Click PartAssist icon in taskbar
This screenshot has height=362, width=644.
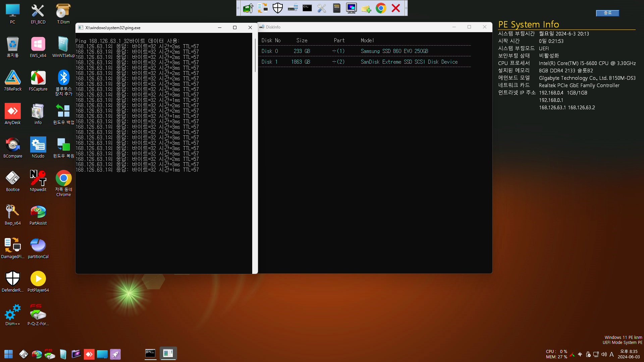coord(37,354)
